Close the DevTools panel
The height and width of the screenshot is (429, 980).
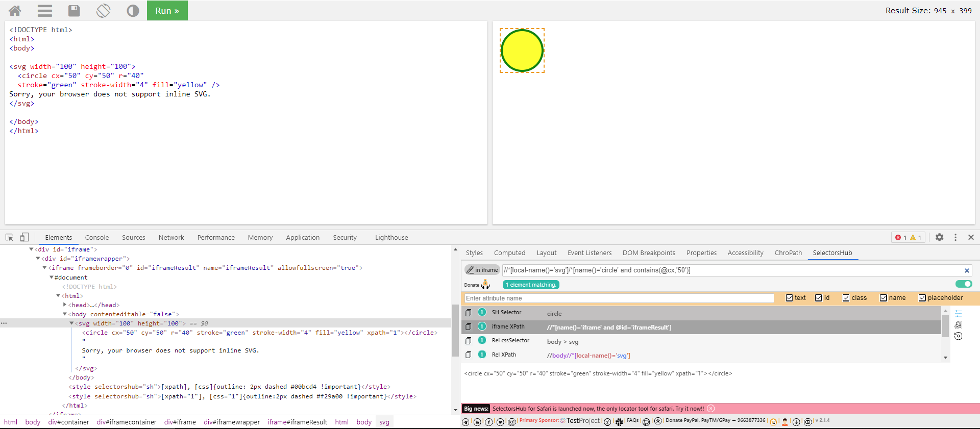pyautogui.click(x=971, y=237)
